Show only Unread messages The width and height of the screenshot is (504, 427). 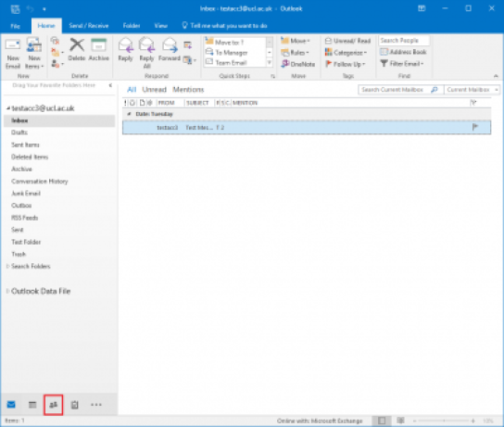pos(155,89)
